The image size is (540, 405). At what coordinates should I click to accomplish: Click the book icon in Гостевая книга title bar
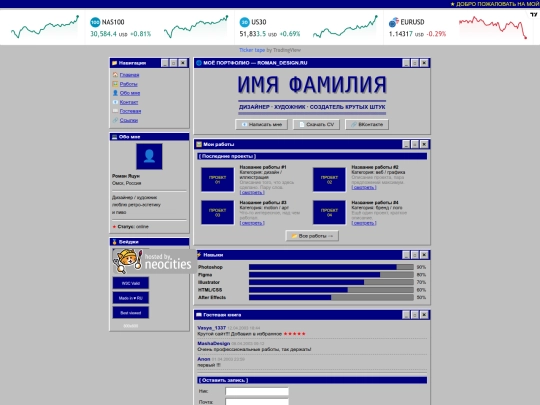[x=199, y=315]
